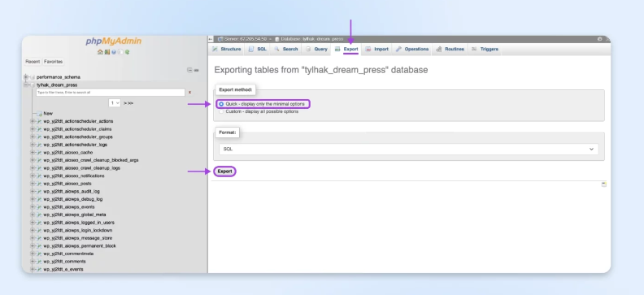
Task: Select performance_schema database name
Action: point(59,77)
